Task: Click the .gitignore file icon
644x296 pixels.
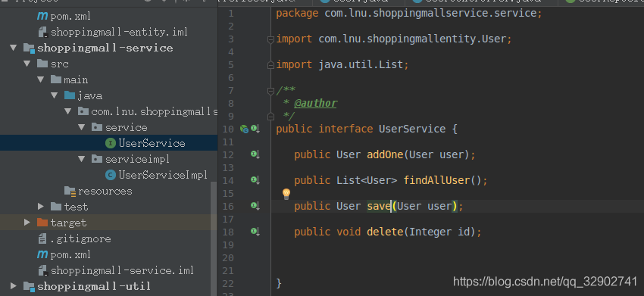Action: click(42, 238)
